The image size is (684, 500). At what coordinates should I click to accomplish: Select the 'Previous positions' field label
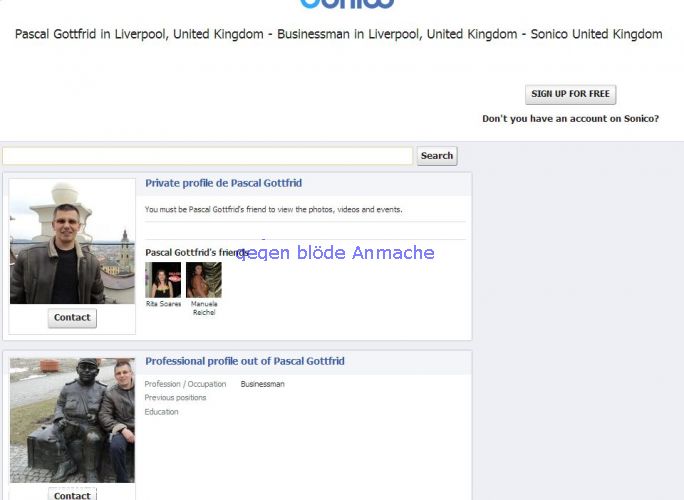(x=175, y=398)
